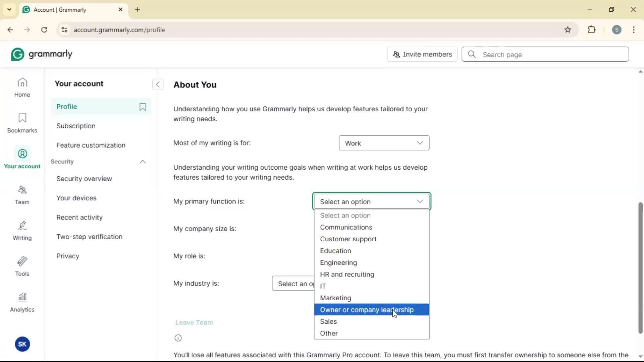Click the Invite members button
This screenshot has width=644, height=362.
click(x=422, y=54)
